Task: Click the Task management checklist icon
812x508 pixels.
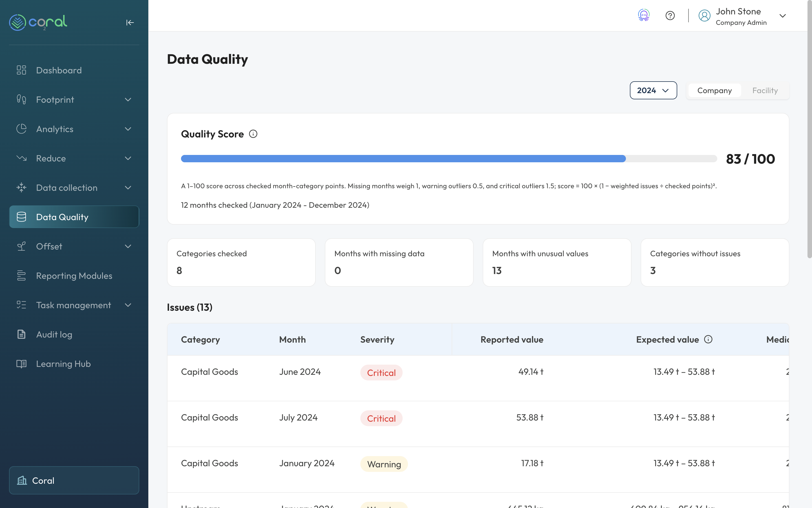Action: click(x=21, y=305)
